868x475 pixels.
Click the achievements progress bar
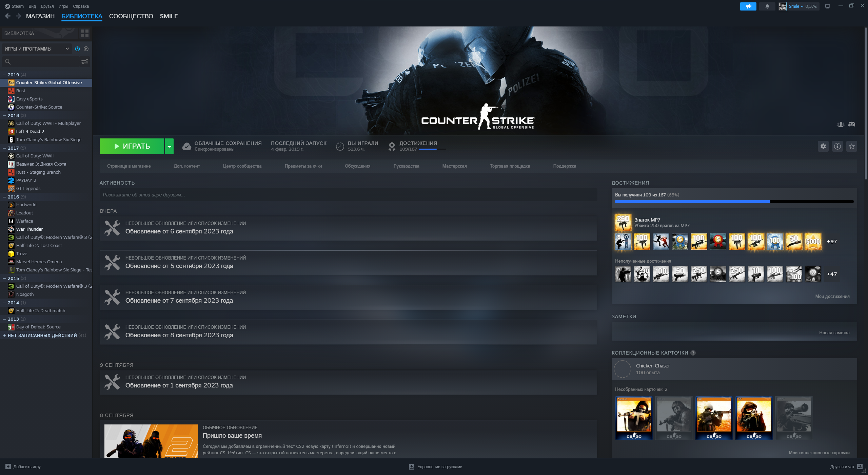(x=734, y=202)
